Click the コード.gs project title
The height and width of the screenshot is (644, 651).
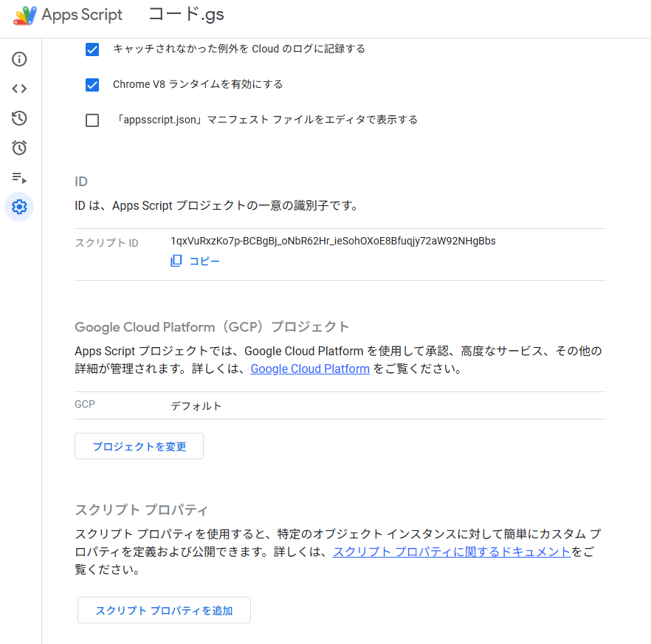click(186, 15)
